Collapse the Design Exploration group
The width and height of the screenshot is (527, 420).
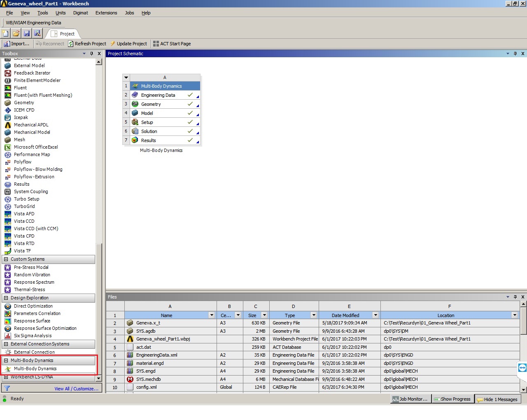[6, 298]
